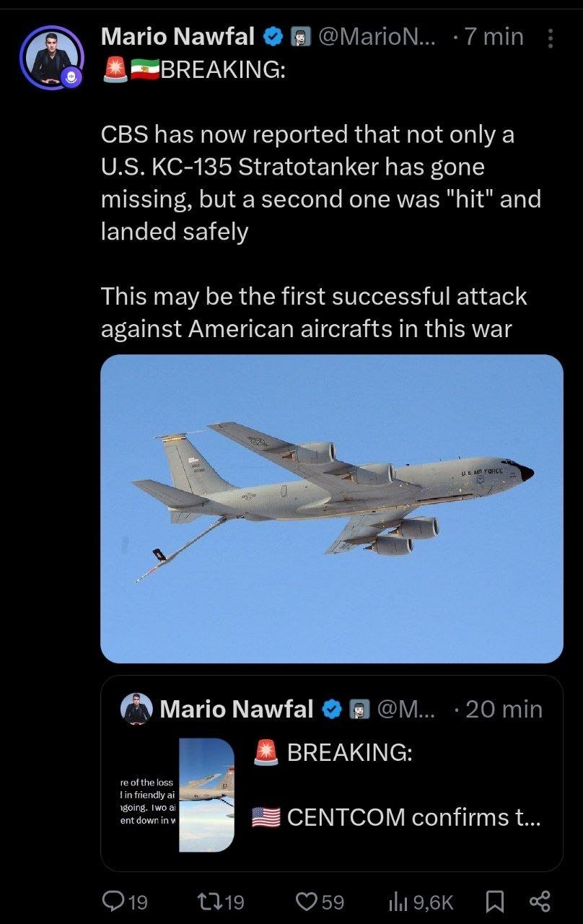Open Mario Nawfal's profile picture

(51, 58)
